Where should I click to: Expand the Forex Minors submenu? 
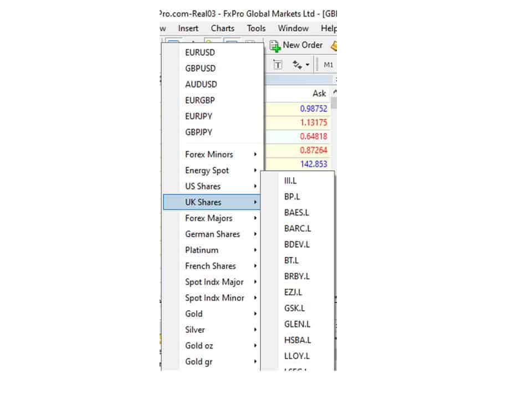212,155
